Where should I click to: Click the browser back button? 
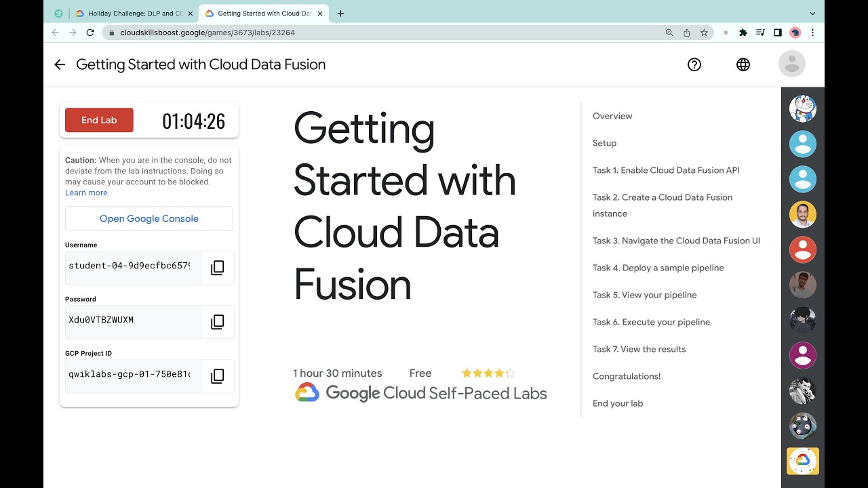(x=56, y=33)
